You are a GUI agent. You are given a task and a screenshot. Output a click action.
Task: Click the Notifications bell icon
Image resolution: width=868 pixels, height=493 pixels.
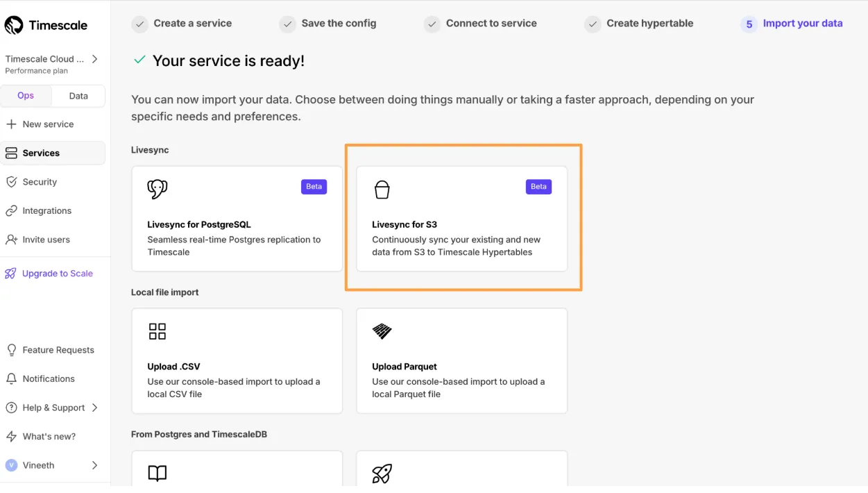coord(11,379)
